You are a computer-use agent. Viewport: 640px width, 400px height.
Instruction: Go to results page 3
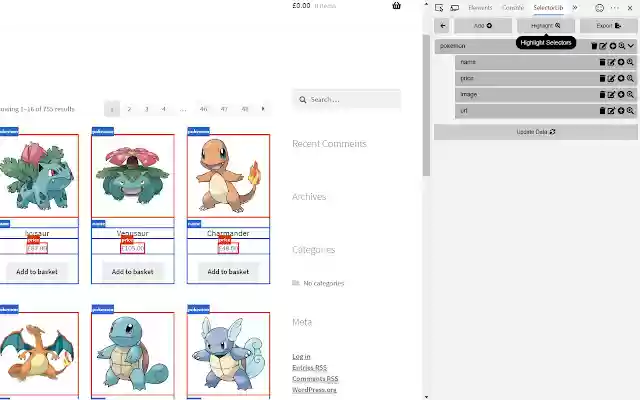pos(146,109)
